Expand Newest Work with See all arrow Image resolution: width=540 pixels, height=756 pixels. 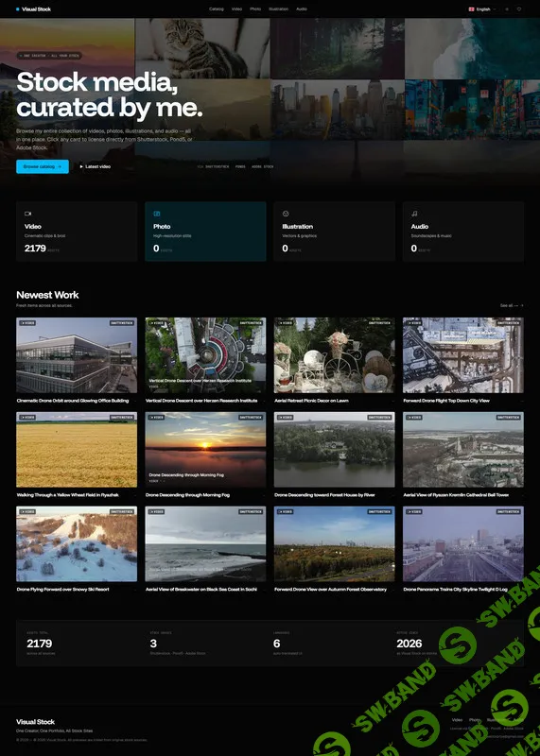tap(512, 305)
